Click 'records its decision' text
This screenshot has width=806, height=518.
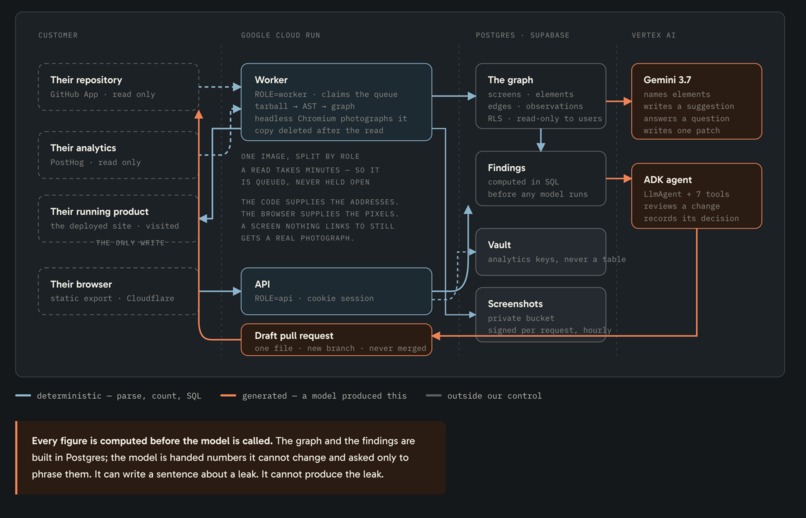pos(691,218)
